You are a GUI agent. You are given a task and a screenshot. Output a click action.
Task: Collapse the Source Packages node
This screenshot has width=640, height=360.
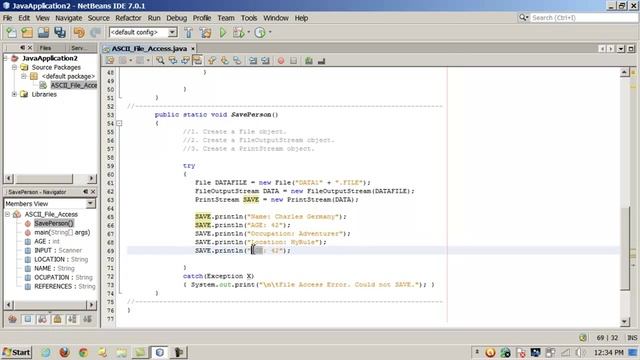(x=14, y=67)
